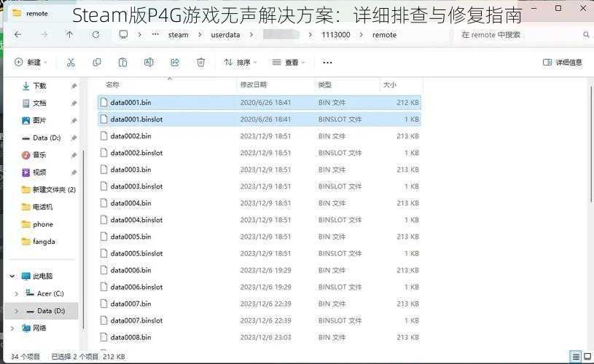This screenshot has height=364, width=594.
Task: Sort by 修改日期 Date modified column
Action: coord(253,84)
